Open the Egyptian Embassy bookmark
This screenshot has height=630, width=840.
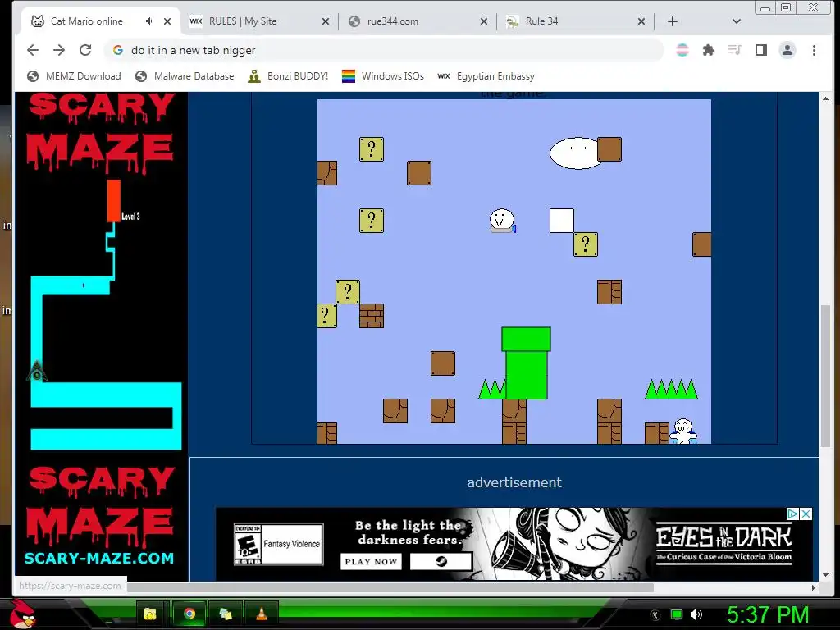pyautogui.click(x=486, y=76)
